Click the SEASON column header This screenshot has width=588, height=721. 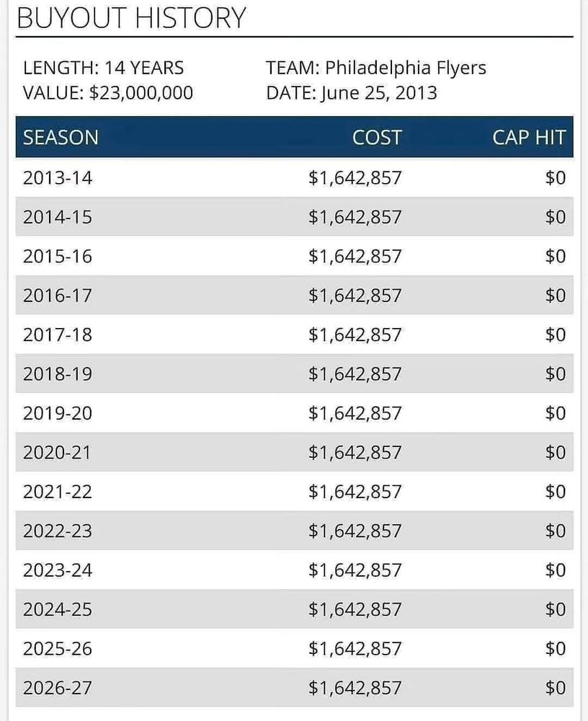pos(61,138)
